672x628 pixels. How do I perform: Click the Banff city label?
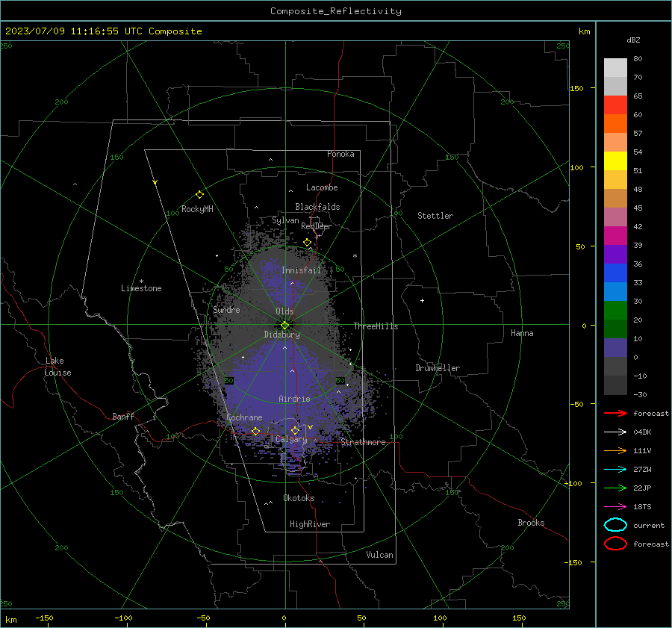(123, 417)
